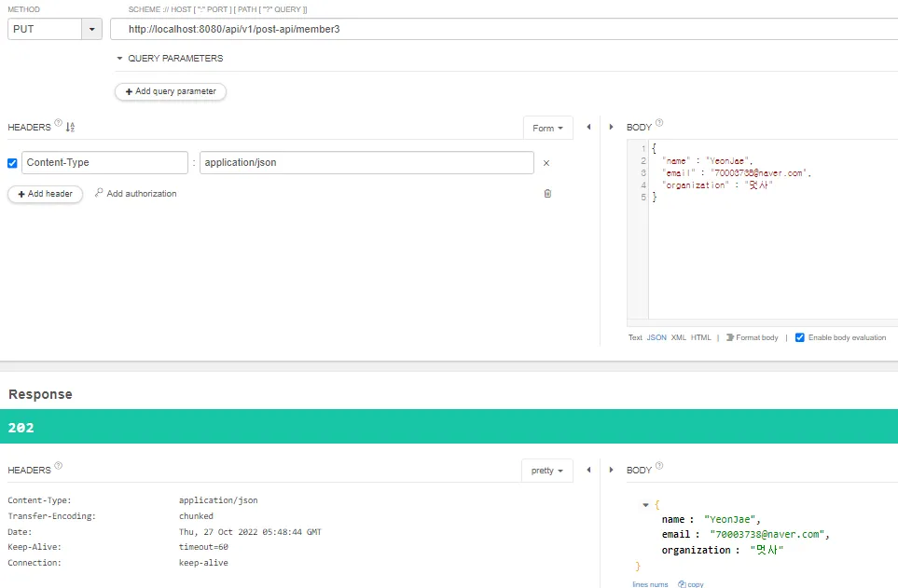The image size is (898, 588).
Task: Click in the request body editor
Action: [773, 229]
